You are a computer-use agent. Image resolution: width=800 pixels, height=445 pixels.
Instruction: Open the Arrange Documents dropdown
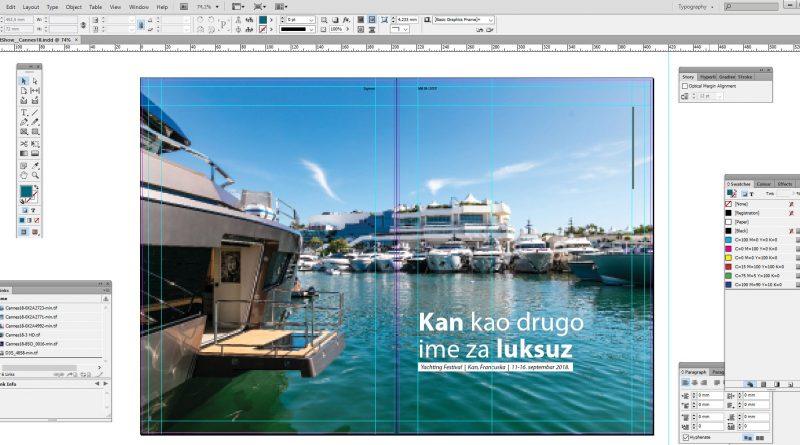click(281, 7)
